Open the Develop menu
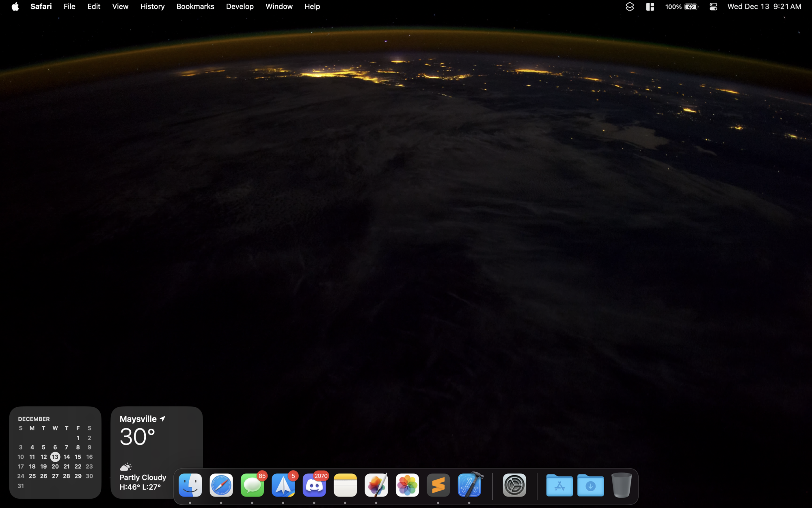Screen dimensions: 812x508 240,7
